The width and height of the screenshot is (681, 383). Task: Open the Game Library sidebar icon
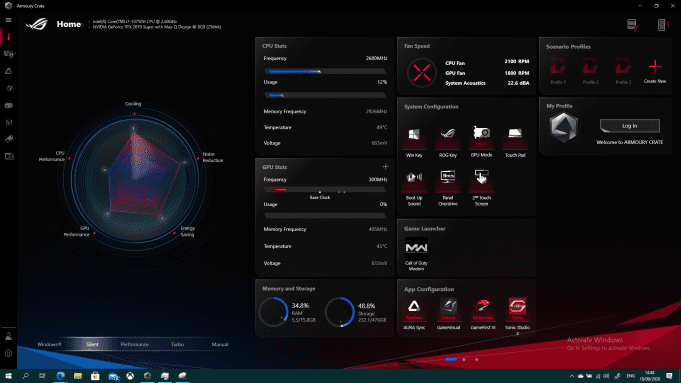click(x=8, y=105)
